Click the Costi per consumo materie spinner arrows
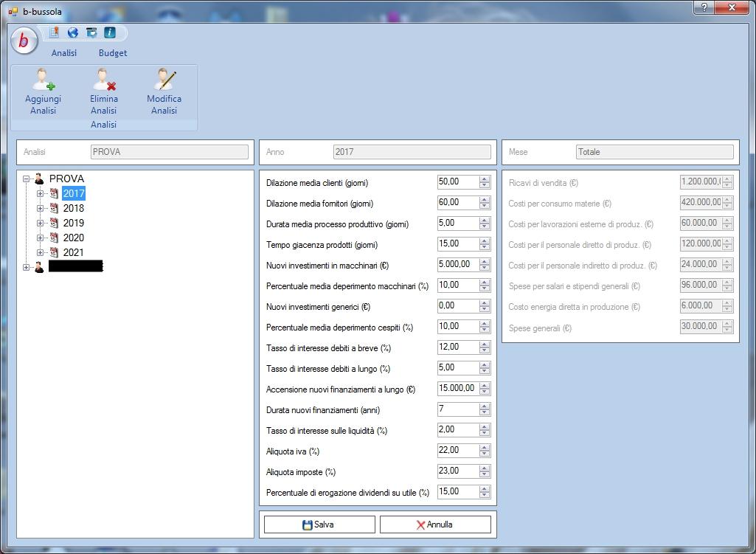756x554 pixels. 727,203
